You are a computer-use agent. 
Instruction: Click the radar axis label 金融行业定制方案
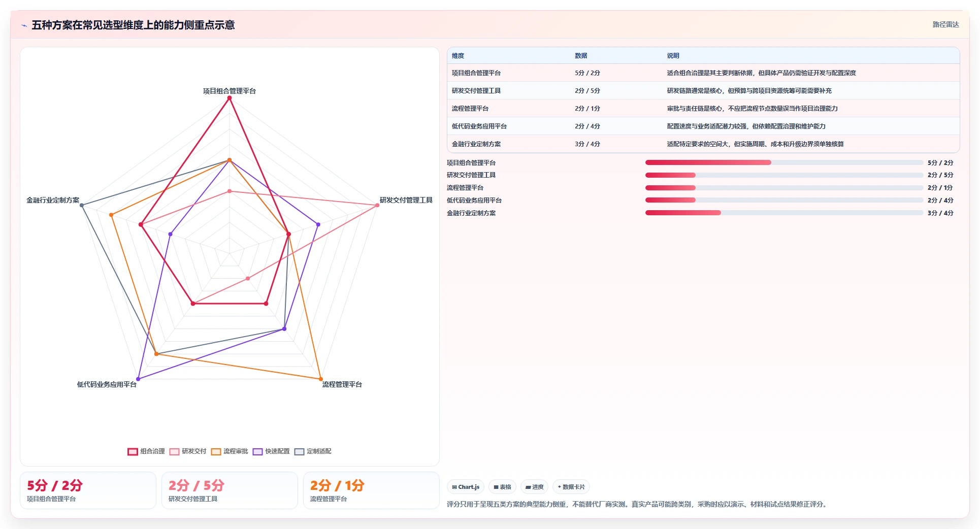53,201
